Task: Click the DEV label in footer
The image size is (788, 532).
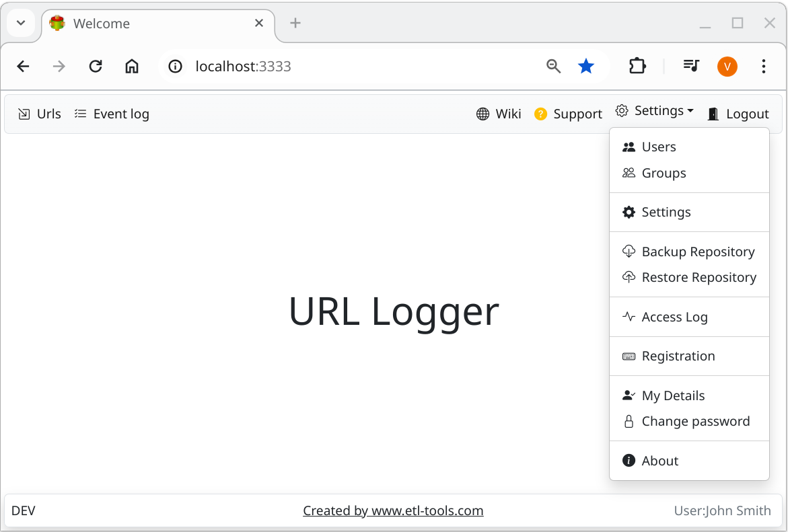Action: pyautogui.click(x=23, y=510)
